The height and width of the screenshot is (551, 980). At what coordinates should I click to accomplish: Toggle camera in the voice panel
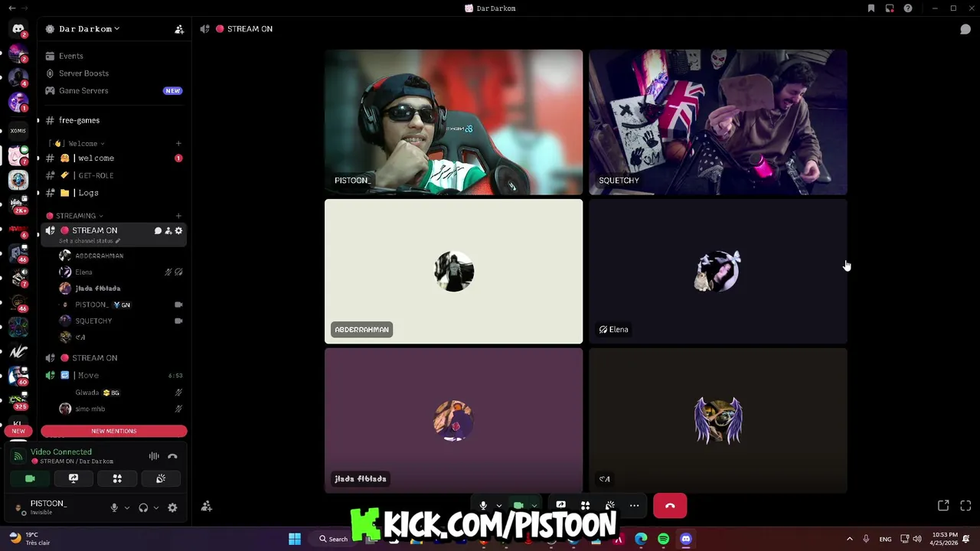pos(30,478)
